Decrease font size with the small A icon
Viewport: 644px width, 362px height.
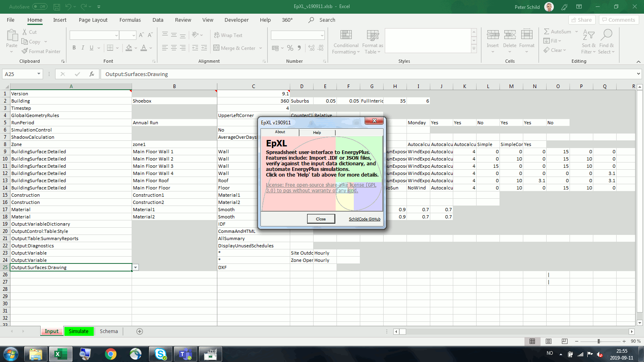[150, 35]
